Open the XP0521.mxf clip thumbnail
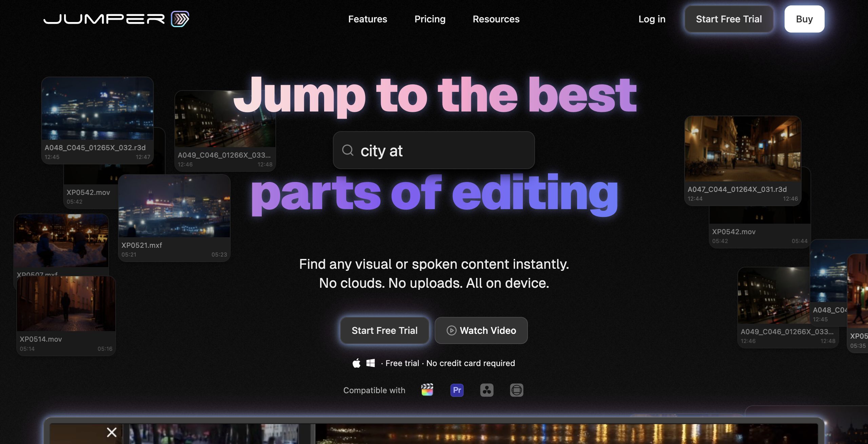The height and width of the screenshot is (444, 868). pyautogui.click(x=174, y=206)
